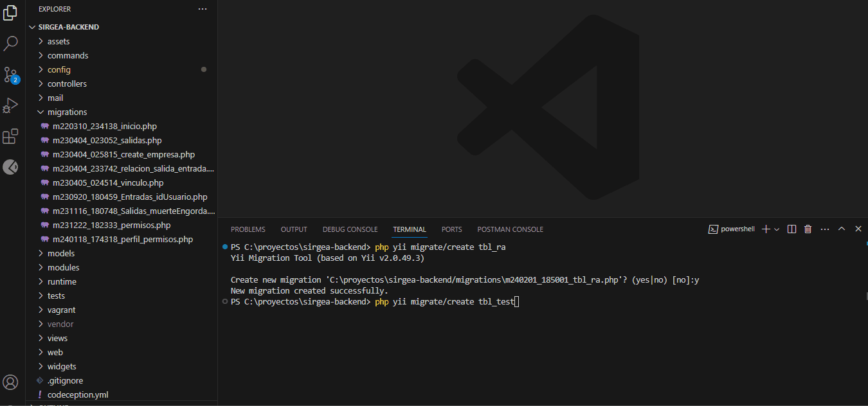Open the Postman icon in activity bar
The height and width of the screenshot is (406, 868).
10,167
